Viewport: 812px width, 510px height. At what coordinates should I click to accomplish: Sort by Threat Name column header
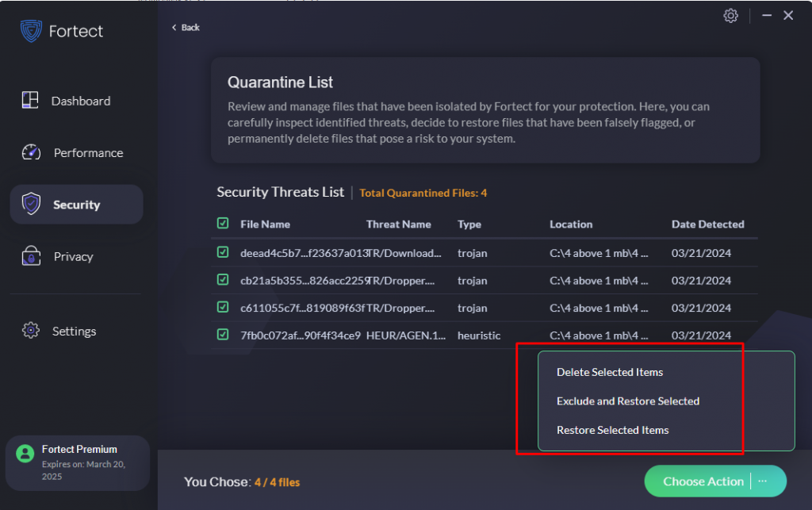pyautogui.click(x=398, y=224)
